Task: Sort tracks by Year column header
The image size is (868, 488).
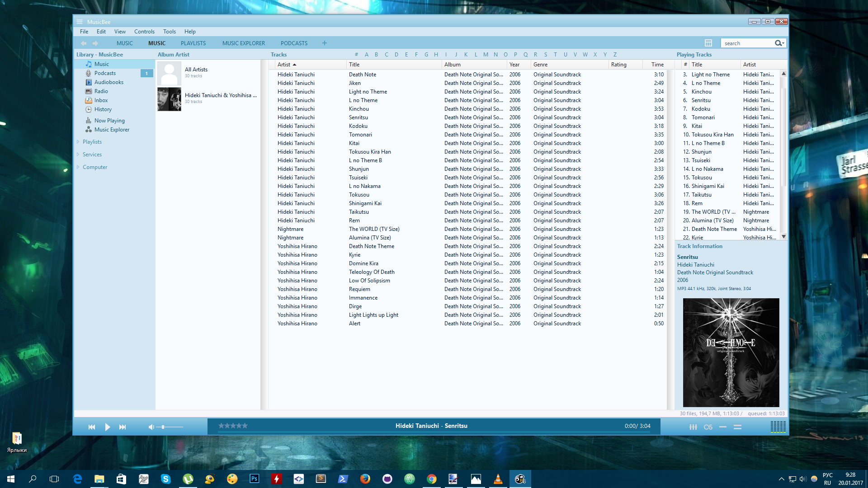Action: tap(519, 65)
